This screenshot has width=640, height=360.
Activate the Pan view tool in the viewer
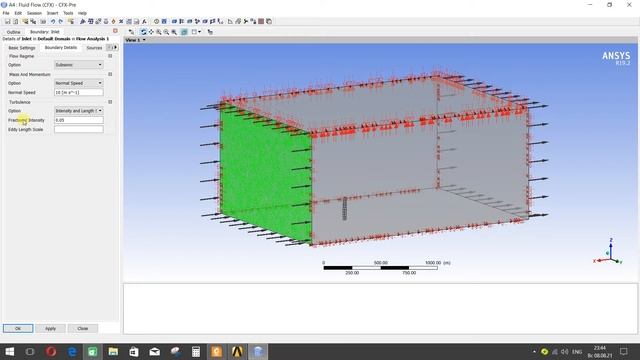151,32
